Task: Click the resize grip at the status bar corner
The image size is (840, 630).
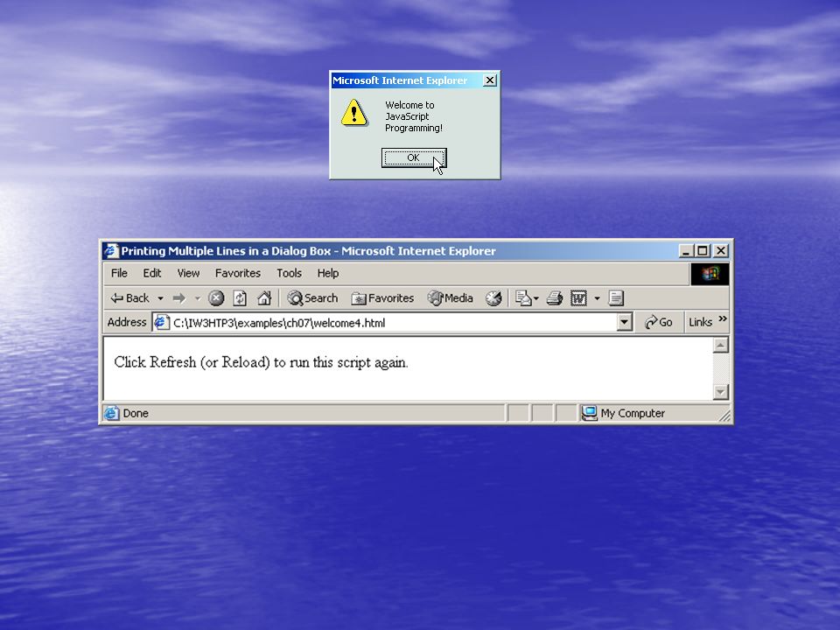Action: pyautogui.click(x=724, y=416)
